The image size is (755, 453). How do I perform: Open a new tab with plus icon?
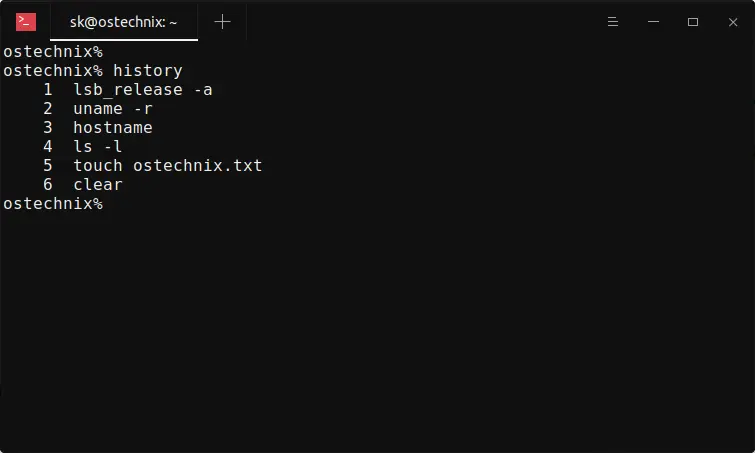point(222,22)
